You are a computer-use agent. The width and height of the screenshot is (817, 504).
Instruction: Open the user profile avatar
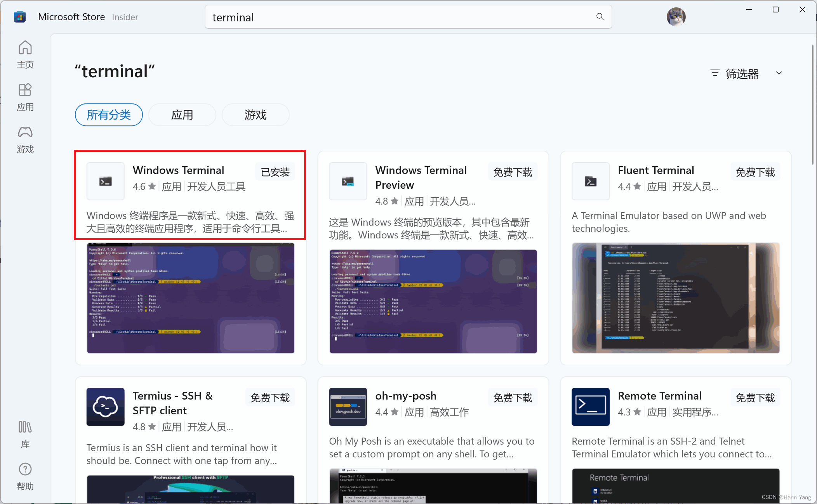pos(676,17)
